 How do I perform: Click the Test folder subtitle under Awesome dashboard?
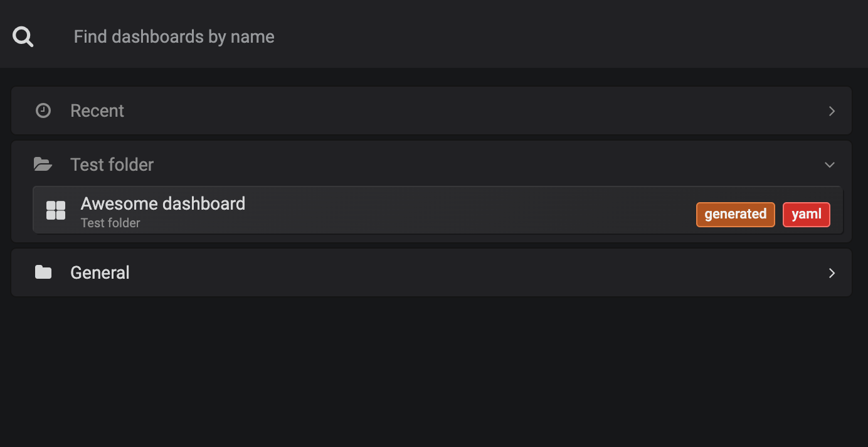(x=110, y=223)
